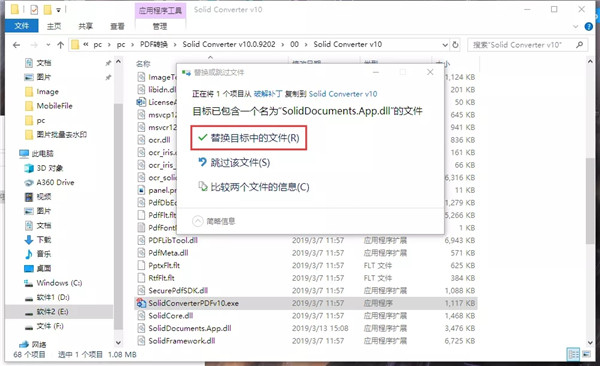Go up one folder level arrow
This screenshot has height=366, width=600.
[60, 45]
